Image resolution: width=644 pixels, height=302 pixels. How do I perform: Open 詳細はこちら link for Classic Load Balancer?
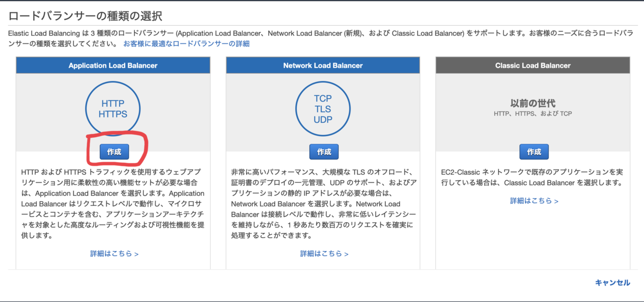[x=534, y=201]
